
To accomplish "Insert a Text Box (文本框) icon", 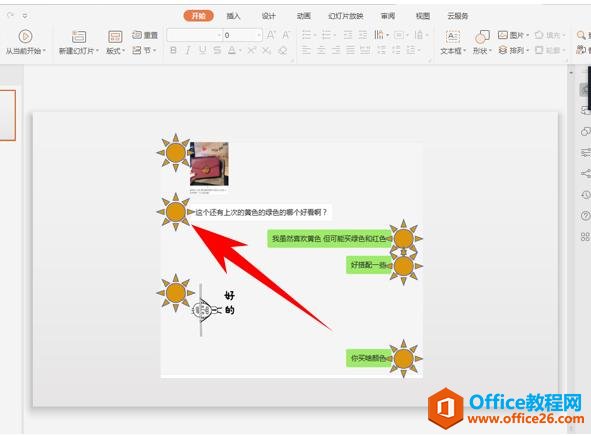I will point(452,37).
